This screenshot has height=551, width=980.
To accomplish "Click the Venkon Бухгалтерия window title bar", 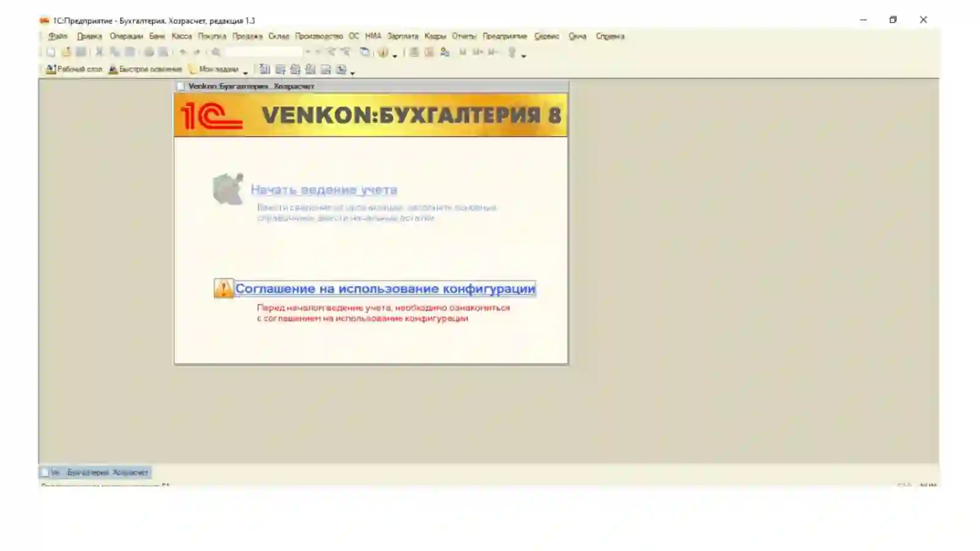I will pyautogui.click(x=371, y=86).
